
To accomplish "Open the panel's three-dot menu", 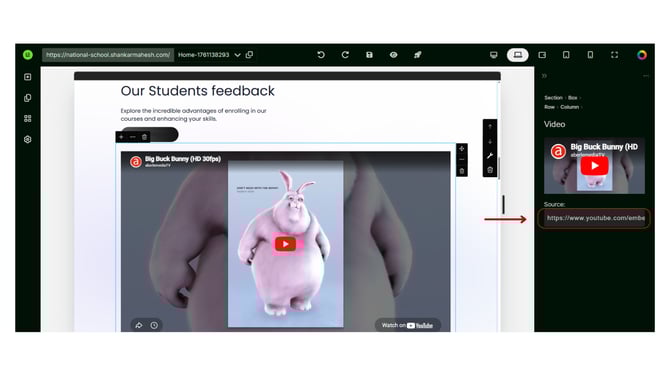I will coord(646,76).
